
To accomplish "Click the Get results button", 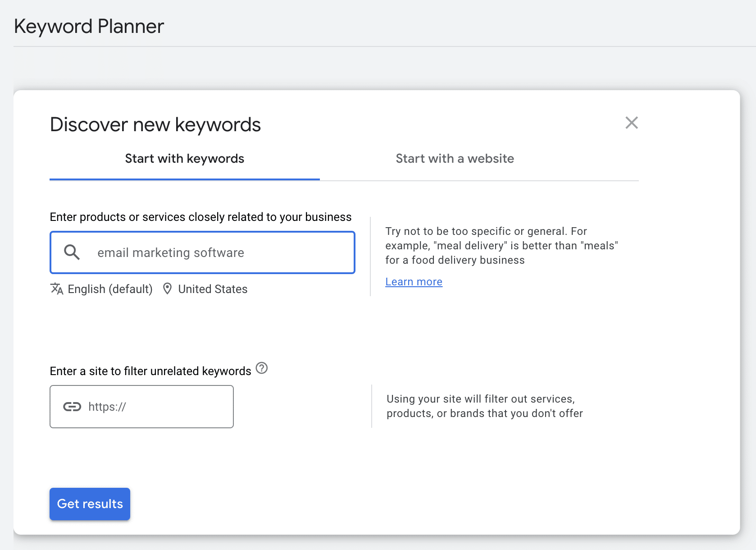I will [x=90, y=504].
